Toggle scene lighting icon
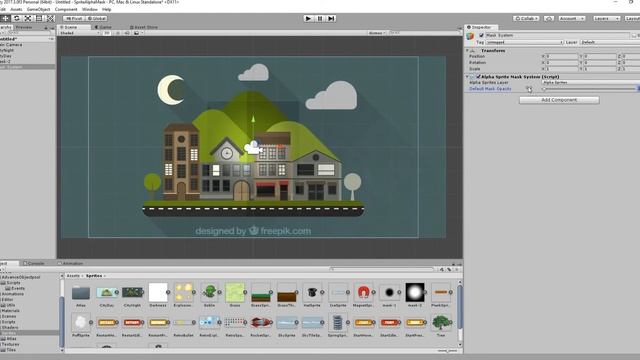This screenshot has width=640, height=360. (118, 33)
